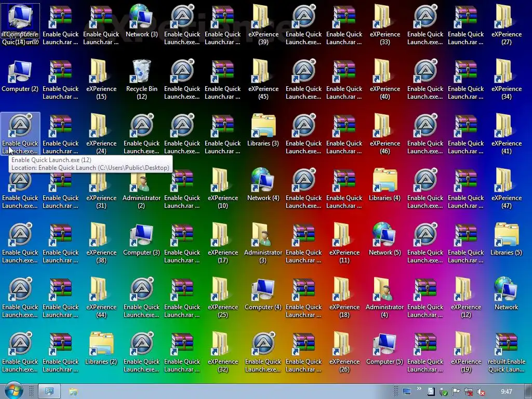The width and height of the screenshot is (532, 399).
Task: Open Windows Explorer from the taskbar
Action: 73,392
